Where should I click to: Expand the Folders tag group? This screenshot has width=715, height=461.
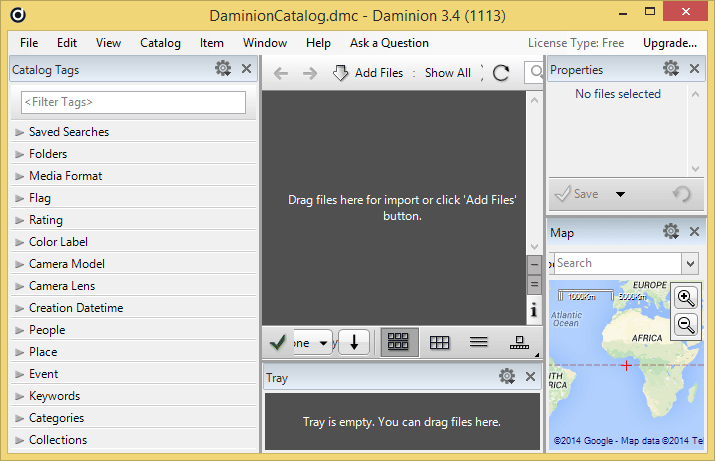coord(19,154)
